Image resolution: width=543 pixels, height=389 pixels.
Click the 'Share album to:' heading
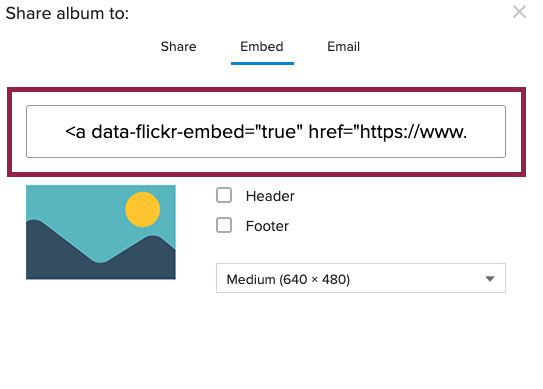coord(67,14)
